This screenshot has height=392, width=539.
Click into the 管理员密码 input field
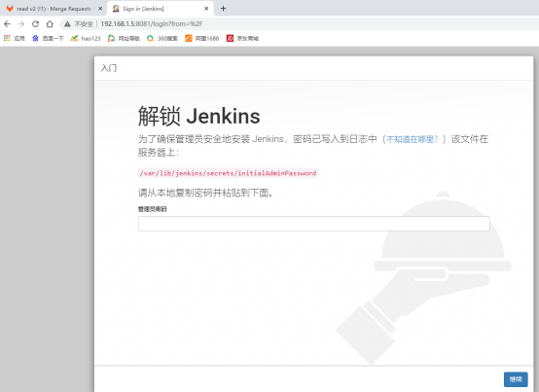coord(314,224)
